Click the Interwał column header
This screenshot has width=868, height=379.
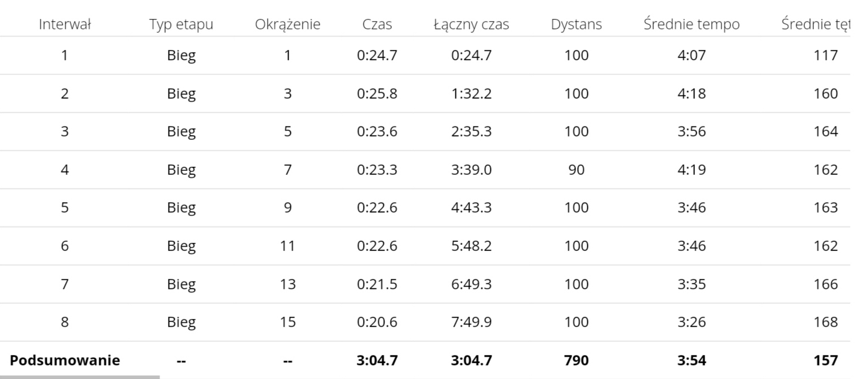tap(65, 24)
